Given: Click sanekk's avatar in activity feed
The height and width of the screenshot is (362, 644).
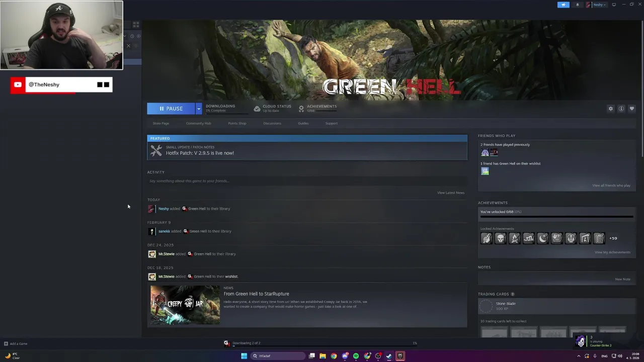Looking at the screenshot, I should pos(152,231).
